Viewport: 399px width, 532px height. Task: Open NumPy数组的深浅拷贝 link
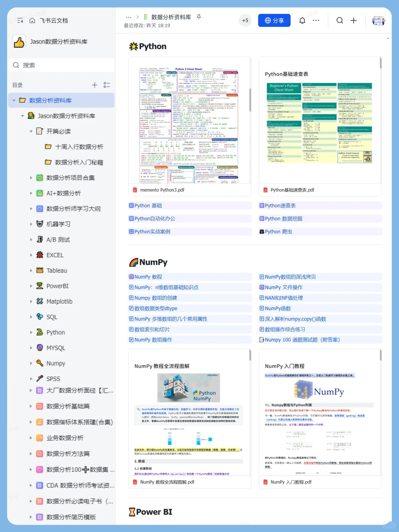pos(290,277)
